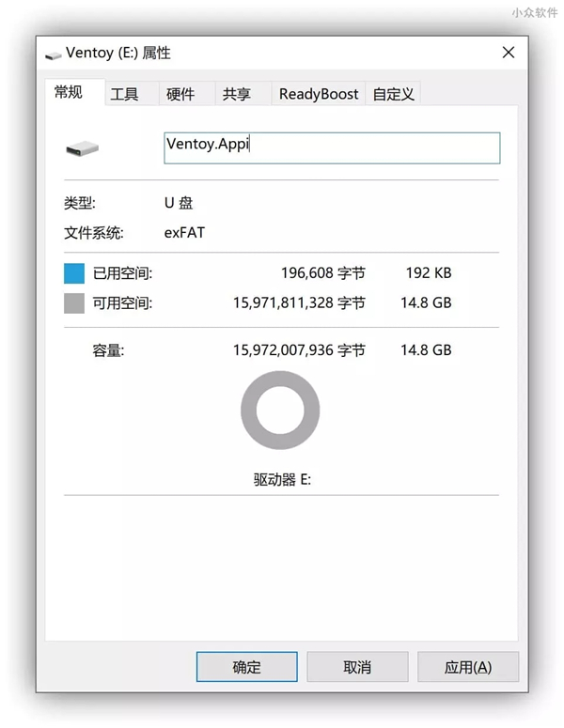This screenshot has width=564, height=728.
Task: Click the 15,972,007,936 字节 capacity value
Action: click(x=298, y=350)
